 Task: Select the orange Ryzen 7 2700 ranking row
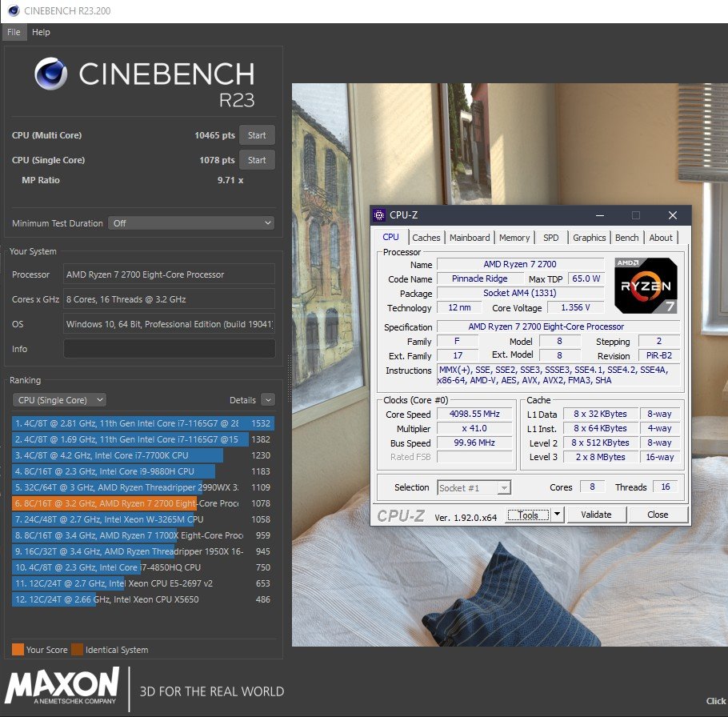(143, 503)
